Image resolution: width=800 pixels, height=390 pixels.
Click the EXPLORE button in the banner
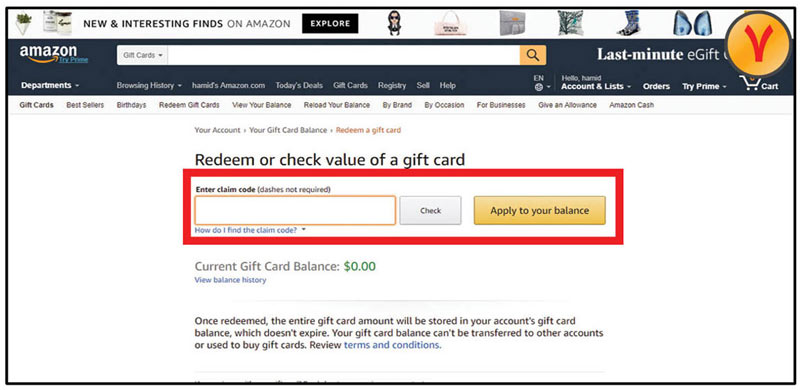pos(330,23)
